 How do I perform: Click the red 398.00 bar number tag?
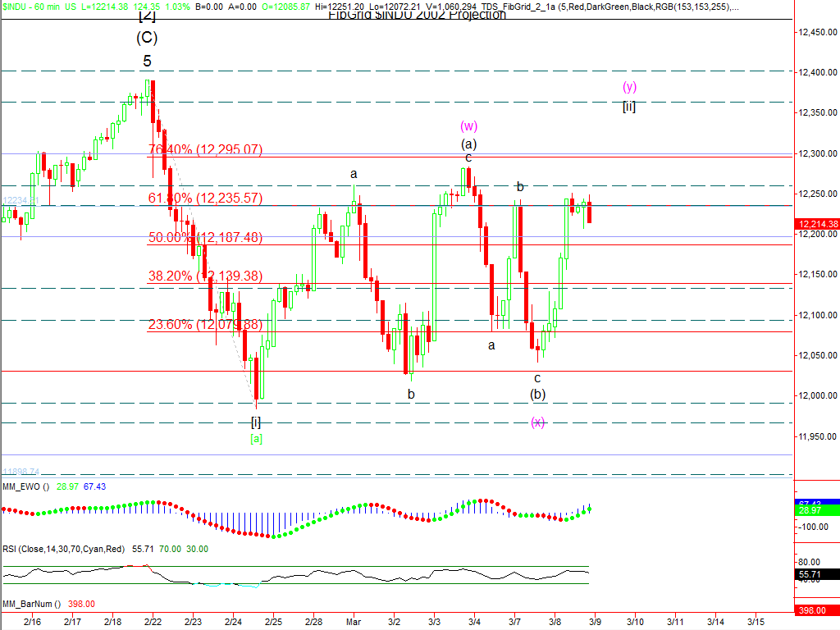[x=812, y=610]
